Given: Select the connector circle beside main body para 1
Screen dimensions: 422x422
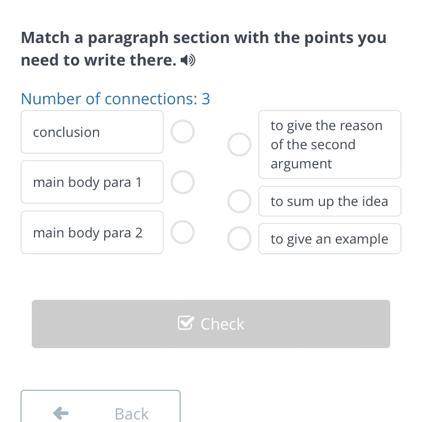Looking at the screenshot, I should coord(183,182).
